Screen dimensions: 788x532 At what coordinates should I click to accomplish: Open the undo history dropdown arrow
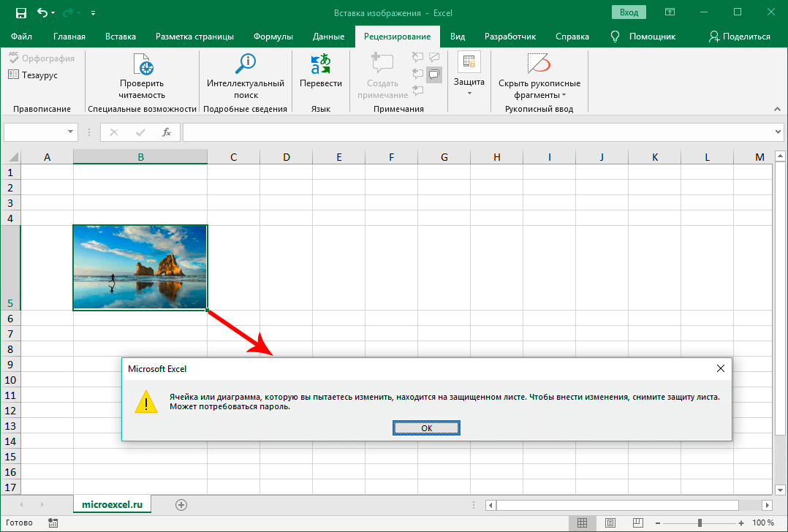53,14
